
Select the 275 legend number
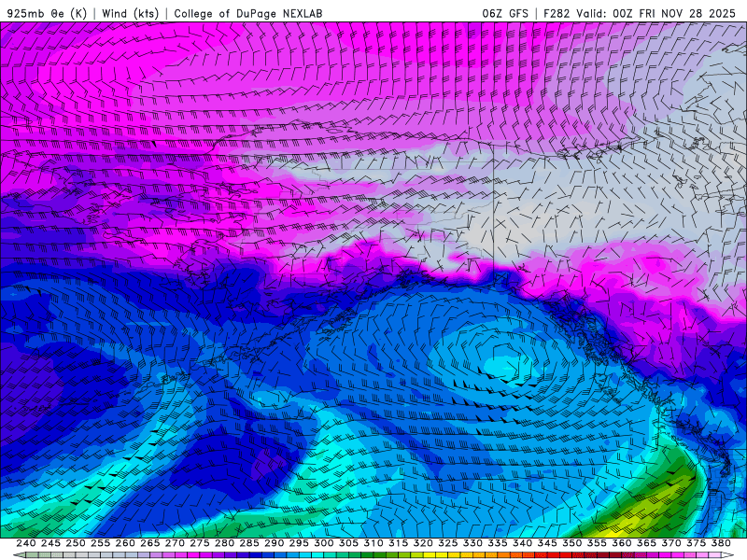(x=199, y=543)
